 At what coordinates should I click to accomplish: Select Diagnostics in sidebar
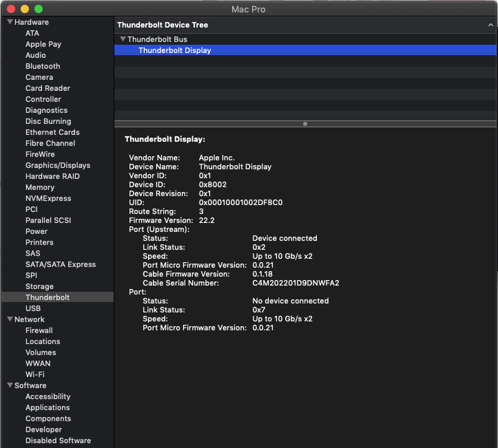(x=47, y=110)
